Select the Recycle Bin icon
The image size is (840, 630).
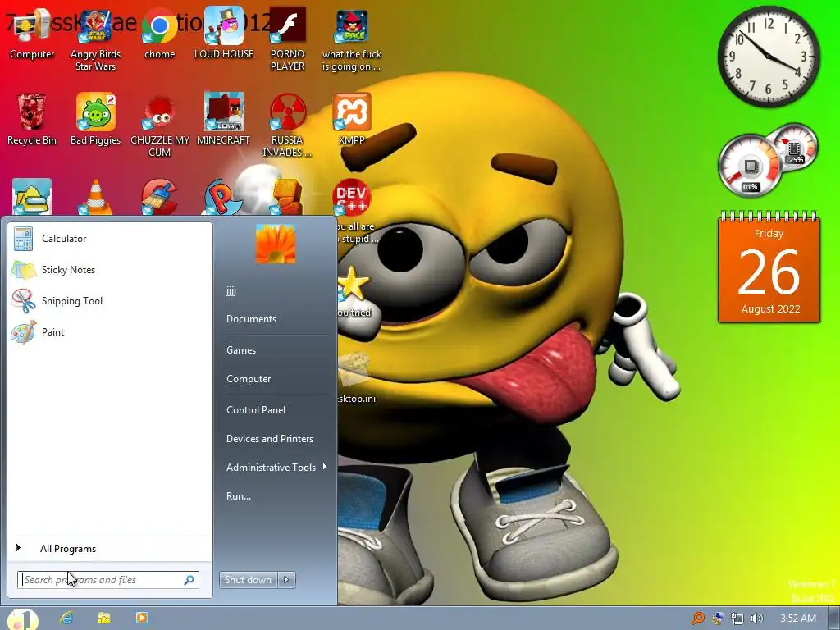(x=32, y=119)
